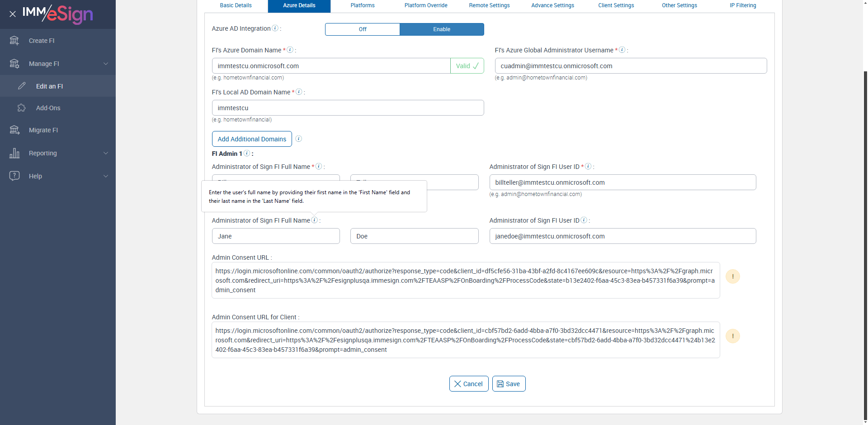This screenshot has height=425, width=868.
Task: Open the IP Filtering tab
Action: point(743,5)
